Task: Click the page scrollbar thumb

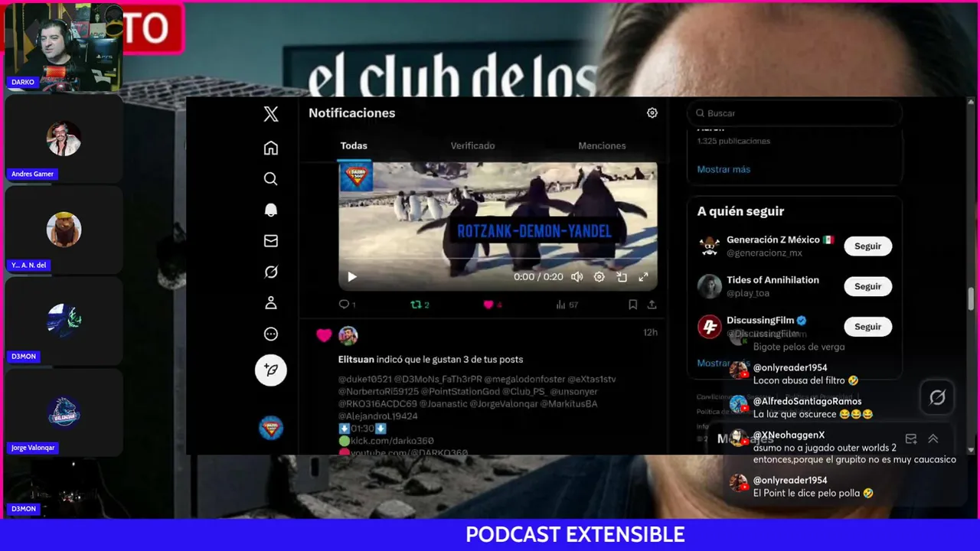Action: click(971, 299)
